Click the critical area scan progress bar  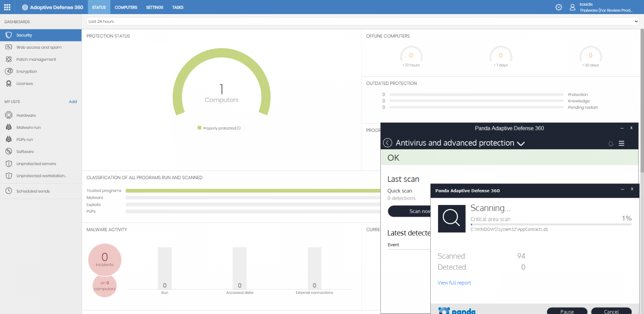(x=551, y=225)
